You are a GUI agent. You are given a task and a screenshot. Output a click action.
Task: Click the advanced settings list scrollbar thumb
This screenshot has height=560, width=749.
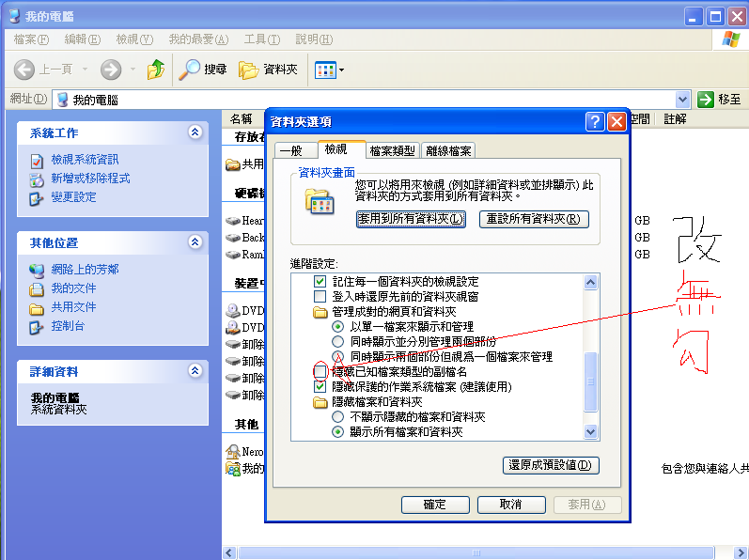(x=591, y=381)
